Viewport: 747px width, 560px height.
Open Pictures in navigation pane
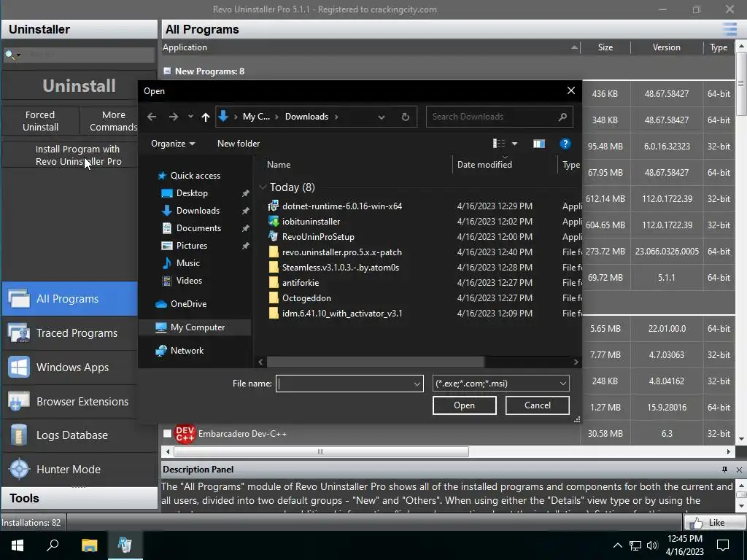(192, 246)
